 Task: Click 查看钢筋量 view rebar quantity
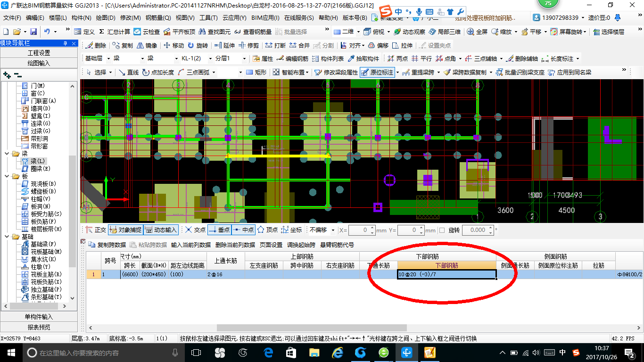252,32
